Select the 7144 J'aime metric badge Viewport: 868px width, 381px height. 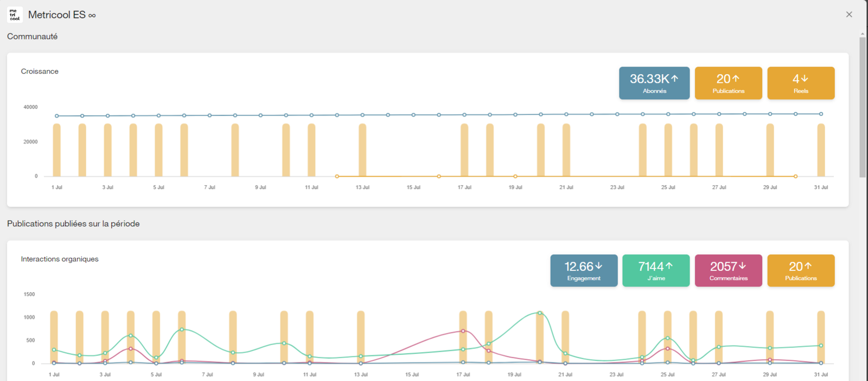(x=656, y=270)
